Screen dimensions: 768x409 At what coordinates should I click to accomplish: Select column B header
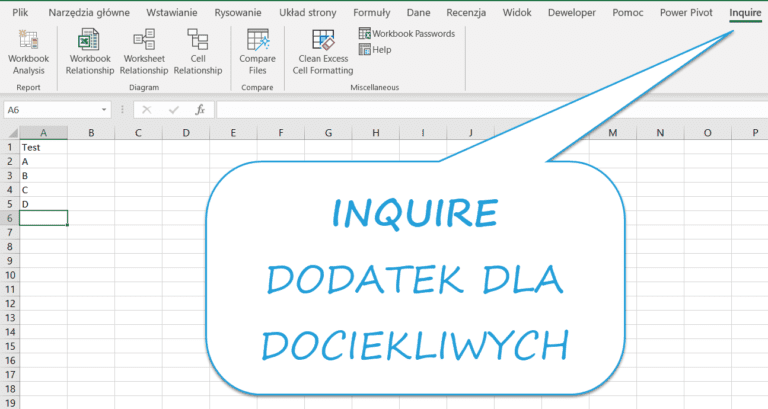tap(91, 133)
